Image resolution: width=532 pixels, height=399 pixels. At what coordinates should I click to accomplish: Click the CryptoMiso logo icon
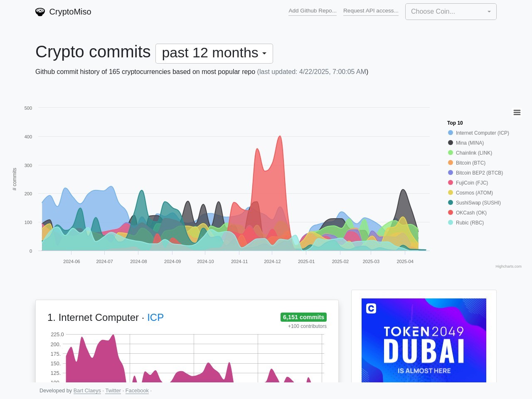tap(40, 12)
